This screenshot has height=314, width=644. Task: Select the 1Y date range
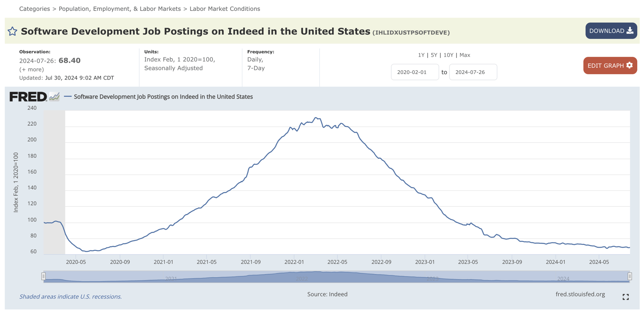click(421, 55)
